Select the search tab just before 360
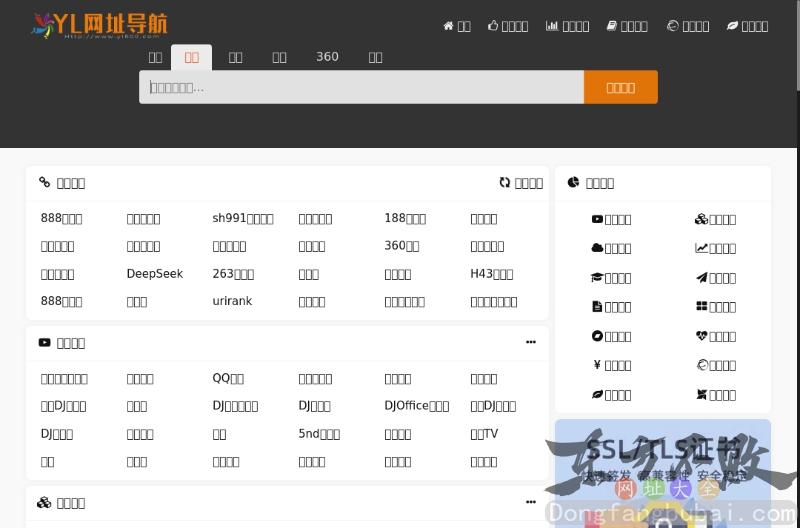 [279, 57]
